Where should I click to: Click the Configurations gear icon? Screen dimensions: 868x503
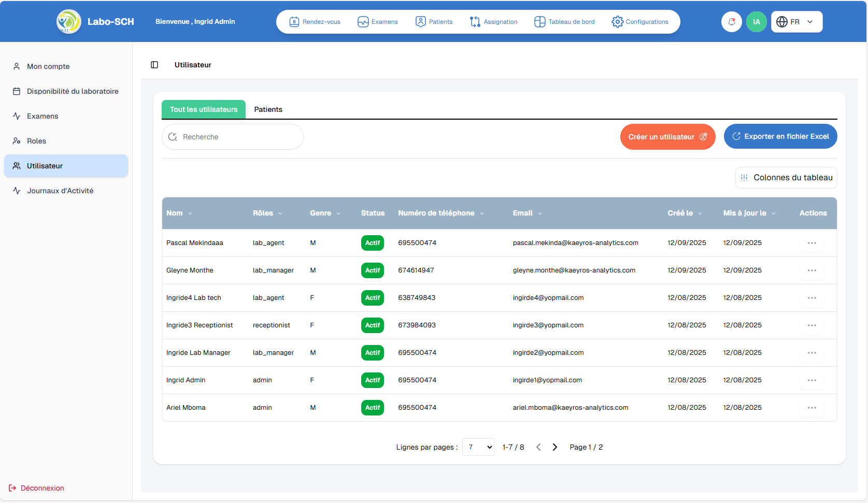point(617,22)
